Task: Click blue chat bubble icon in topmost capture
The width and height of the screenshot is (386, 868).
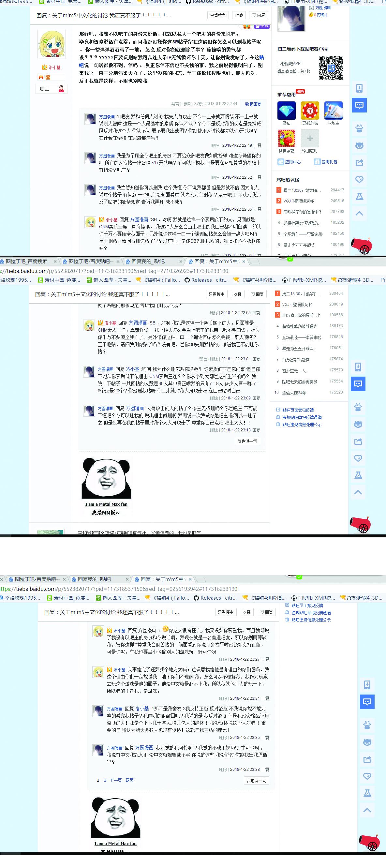Action: pyautogui.click(x=359, y=105)
